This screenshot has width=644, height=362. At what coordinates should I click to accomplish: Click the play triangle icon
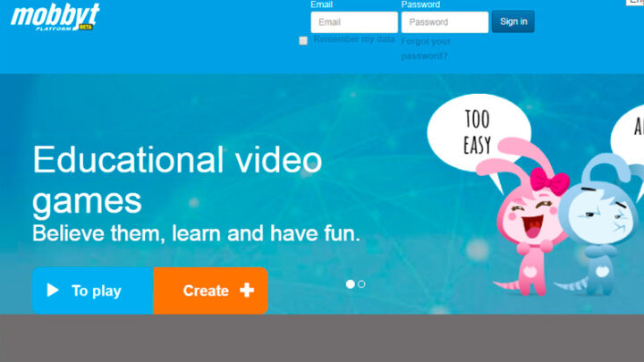53,290
